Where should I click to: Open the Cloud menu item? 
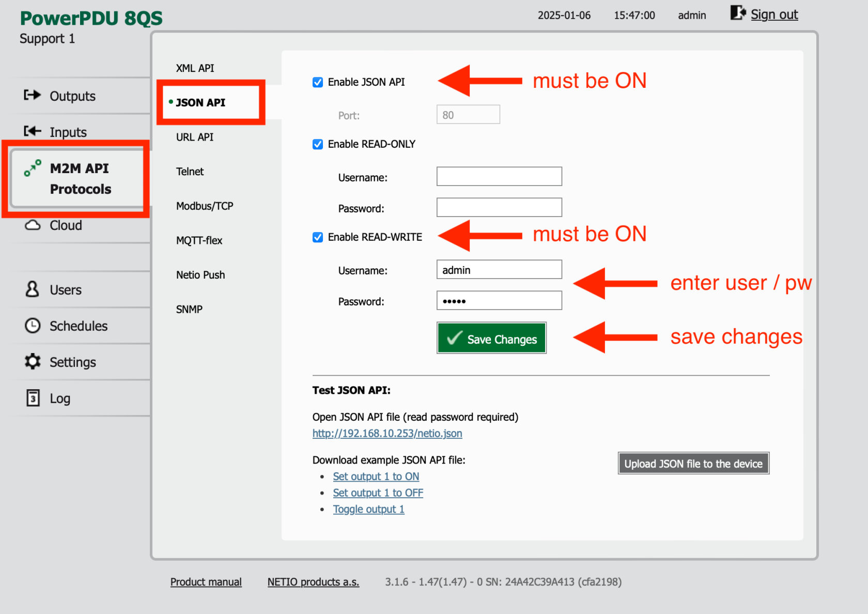pos(66,225)
